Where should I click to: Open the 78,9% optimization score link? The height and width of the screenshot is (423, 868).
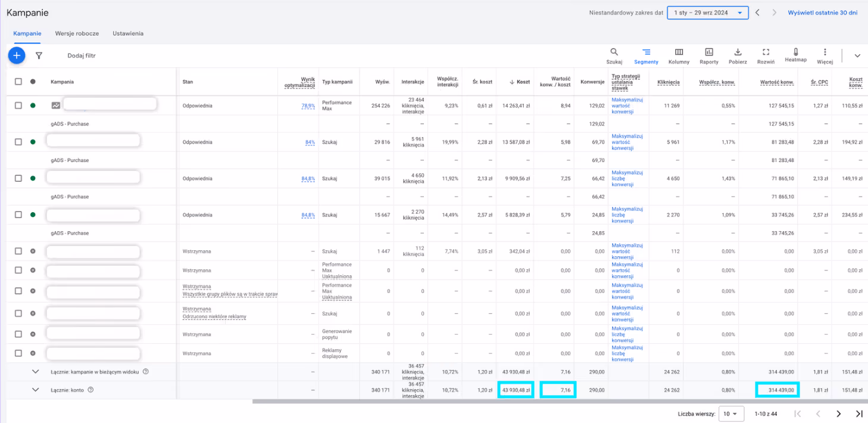308,105
